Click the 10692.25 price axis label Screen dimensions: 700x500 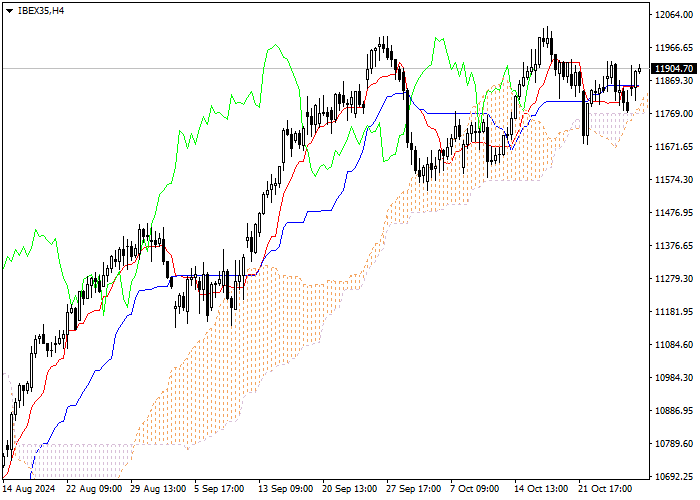point(674,477)
